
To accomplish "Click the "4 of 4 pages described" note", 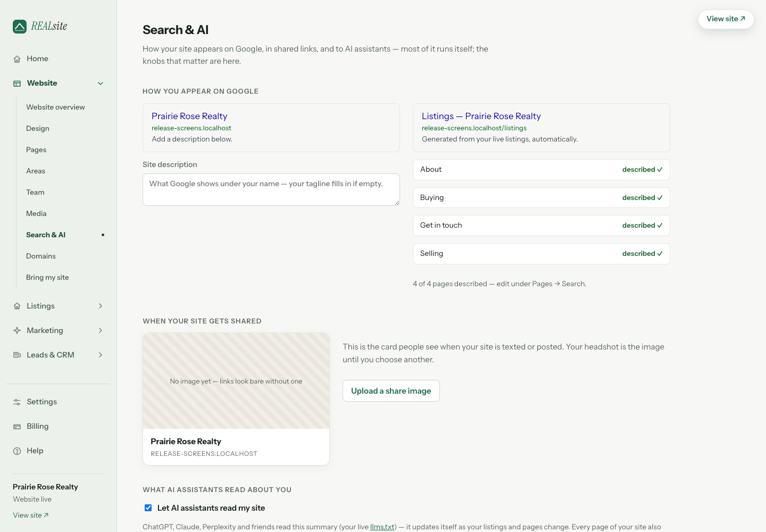I will (499, 284).
